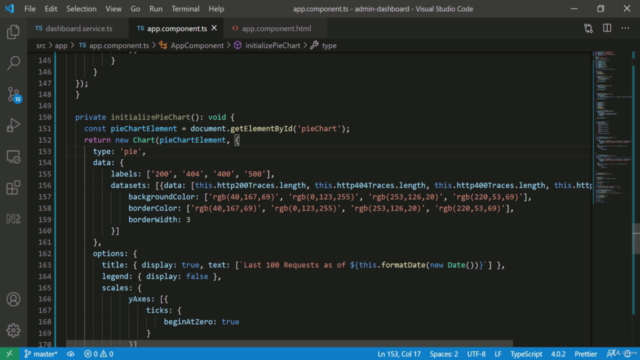This screenshot has width=640, height=360.
Task: Click the master branch indicator
Action: pyautogui.click(x=40, y=354)
